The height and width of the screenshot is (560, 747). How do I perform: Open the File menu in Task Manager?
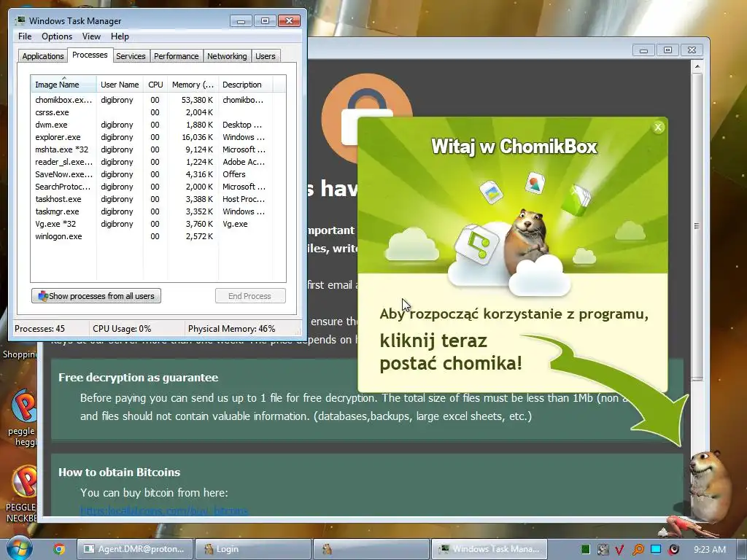25,36
